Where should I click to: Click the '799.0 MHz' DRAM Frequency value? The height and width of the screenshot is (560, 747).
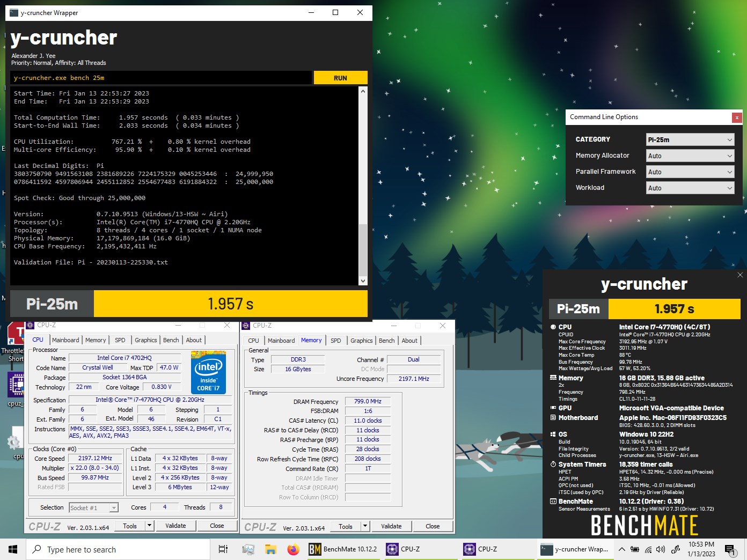click(368, 401)
